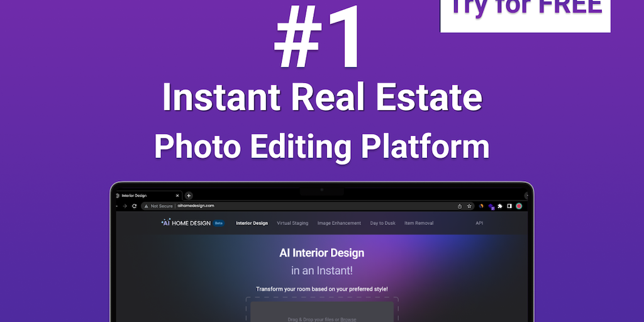Open the Item Removal nav item
644x322 pixels.
419,223
